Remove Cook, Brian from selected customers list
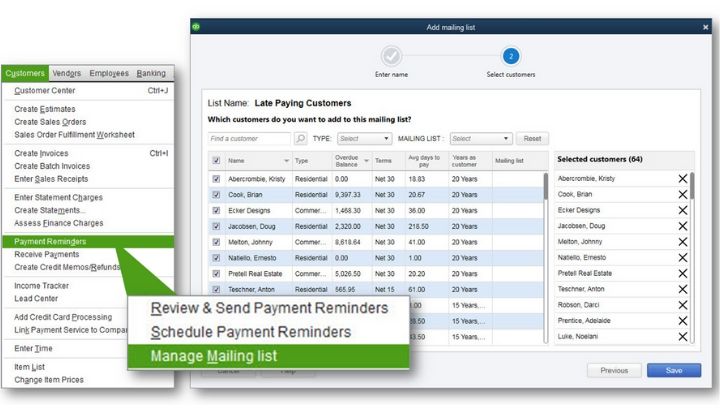The image size is (720, 412). pos(683,195)
